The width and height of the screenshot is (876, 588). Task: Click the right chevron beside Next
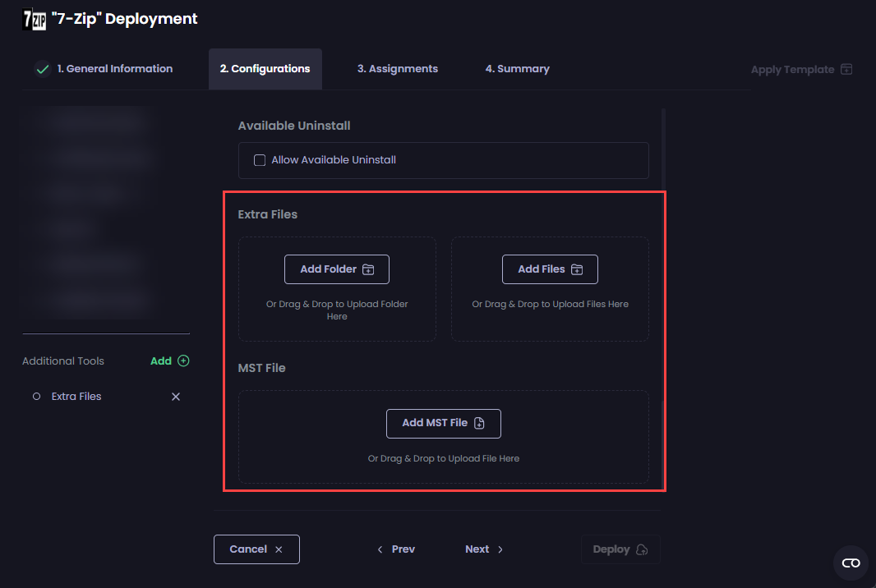coord(500,549)
